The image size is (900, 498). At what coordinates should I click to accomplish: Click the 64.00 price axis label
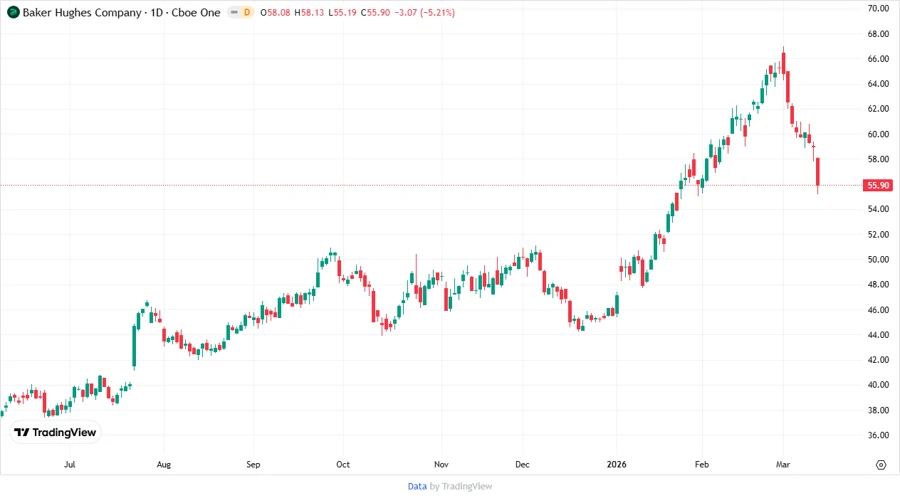[x=878, y=84]
